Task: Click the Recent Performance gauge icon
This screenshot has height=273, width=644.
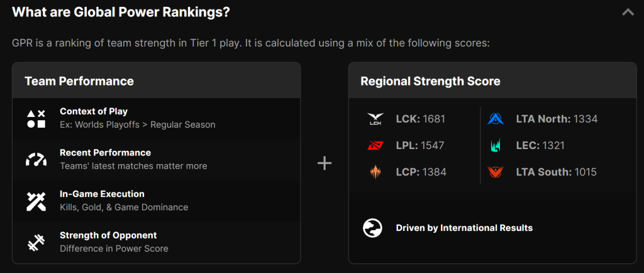Action: [x=36, y=160]
